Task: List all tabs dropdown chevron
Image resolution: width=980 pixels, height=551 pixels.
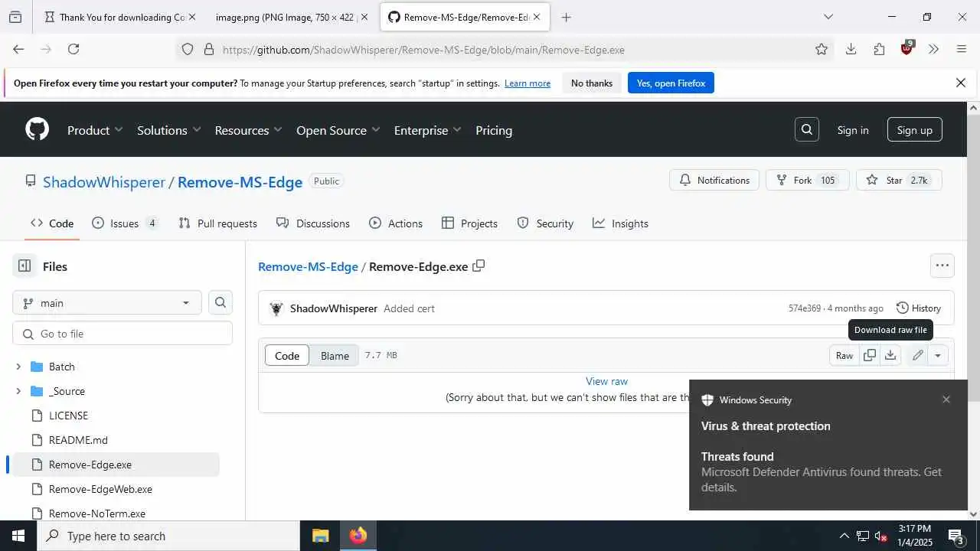Action: coord(828,17)
